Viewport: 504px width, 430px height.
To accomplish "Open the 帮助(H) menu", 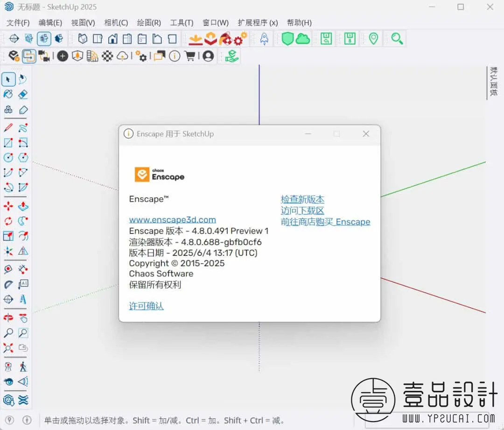I will (299, 22).
